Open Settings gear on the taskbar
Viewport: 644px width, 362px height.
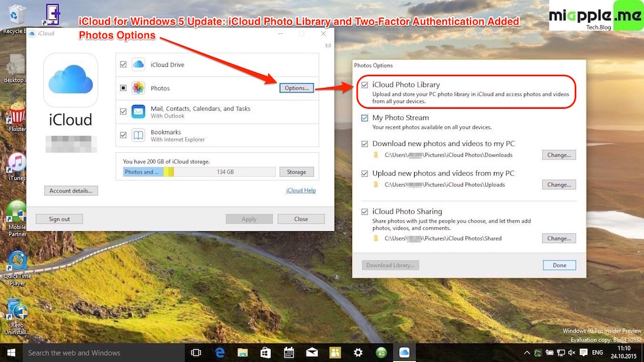(358, 353)
